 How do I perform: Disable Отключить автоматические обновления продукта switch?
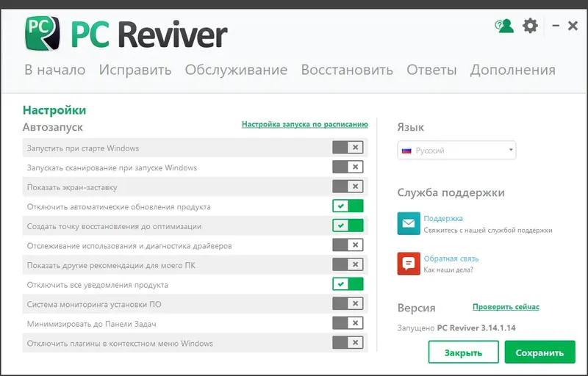point(348,206)
